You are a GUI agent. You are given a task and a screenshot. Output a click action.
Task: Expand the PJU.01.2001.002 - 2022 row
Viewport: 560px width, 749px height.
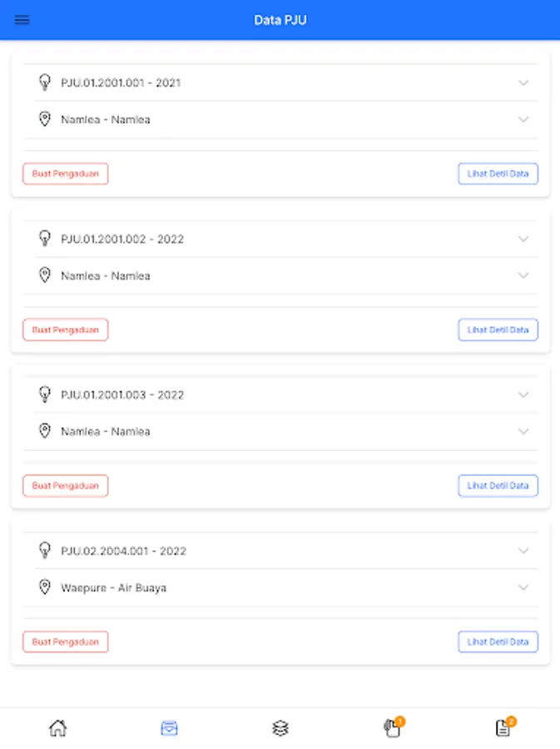click(523, 239)
